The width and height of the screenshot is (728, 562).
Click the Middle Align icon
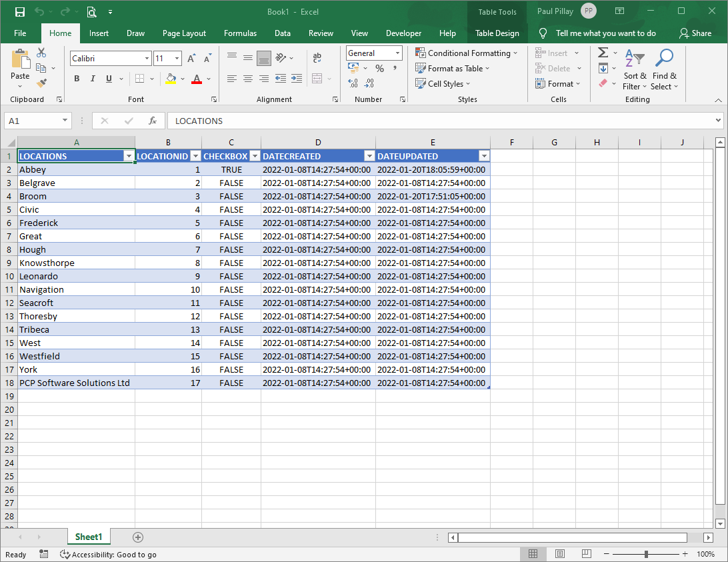click(248, 58)
